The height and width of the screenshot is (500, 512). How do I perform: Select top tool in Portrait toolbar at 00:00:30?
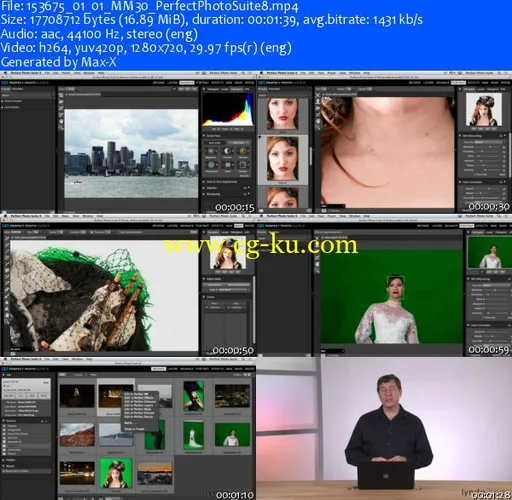[x=317, y=95]
